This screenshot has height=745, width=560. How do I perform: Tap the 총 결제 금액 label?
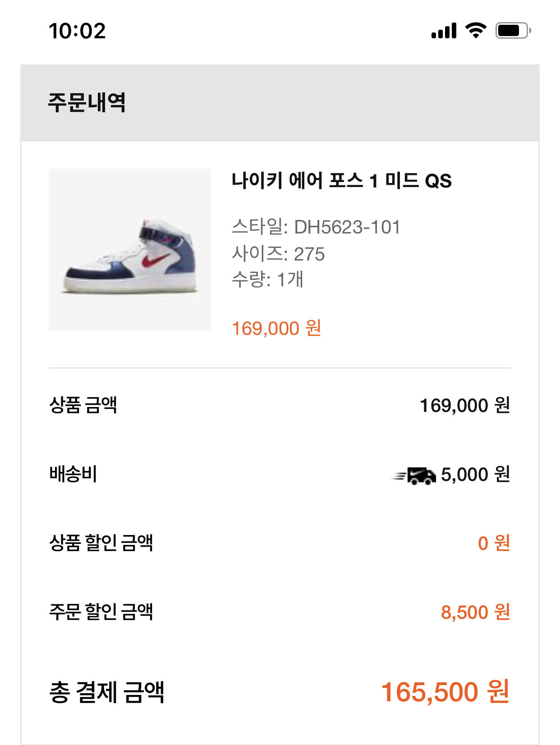pyautogui.click(x=106, y=692)
